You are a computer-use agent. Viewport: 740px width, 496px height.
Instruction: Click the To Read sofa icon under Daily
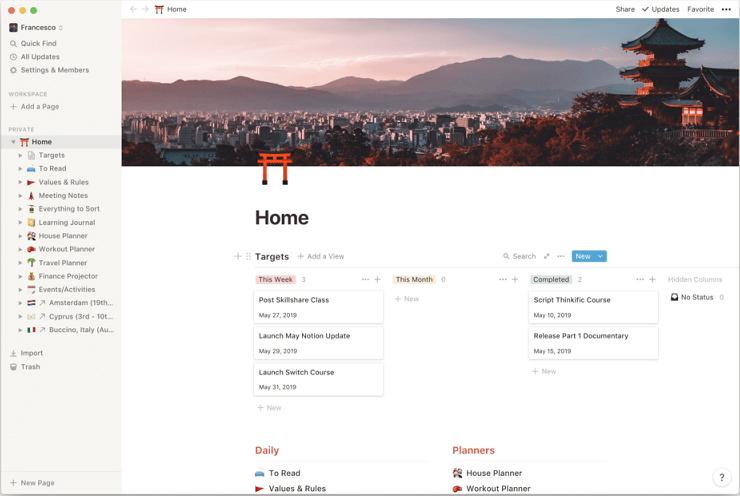[x=260, y=473]
